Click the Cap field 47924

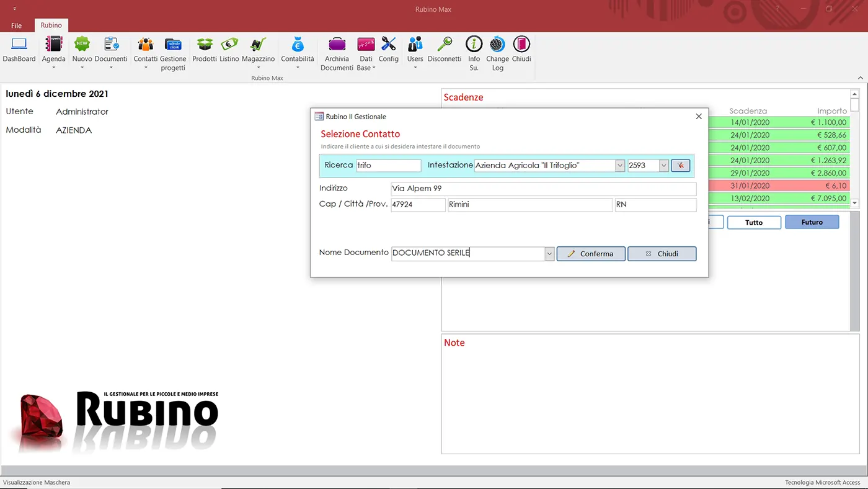(418, 205)
